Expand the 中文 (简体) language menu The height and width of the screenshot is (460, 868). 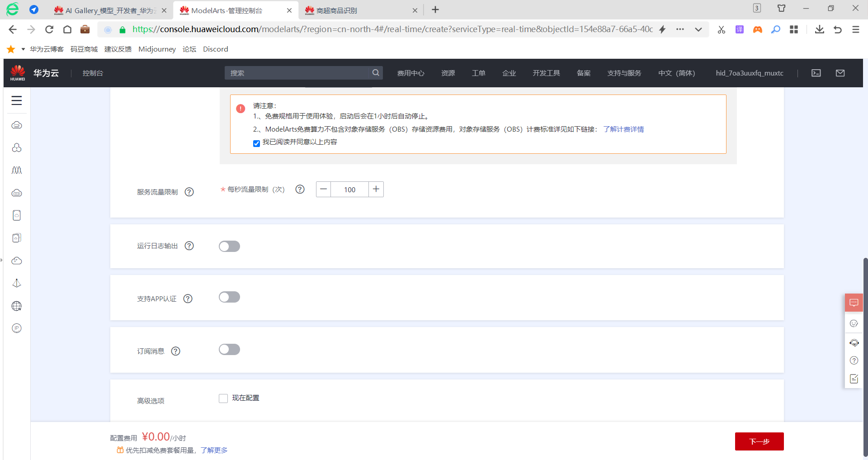point(676,73)
